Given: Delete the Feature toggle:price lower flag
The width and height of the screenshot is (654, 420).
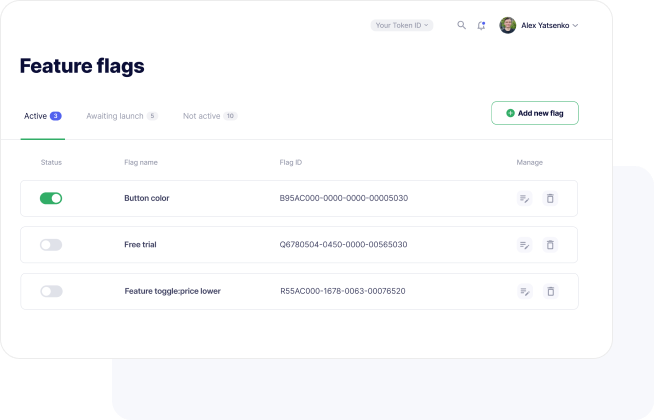Looking at the screenshot, I should tap(551, 291).
